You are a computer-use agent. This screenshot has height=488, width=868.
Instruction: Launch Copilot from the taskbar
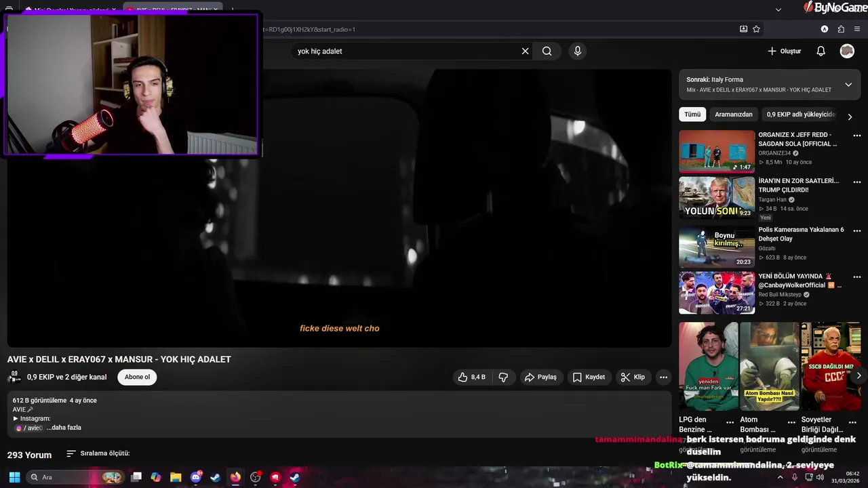(x=156, y=477)
